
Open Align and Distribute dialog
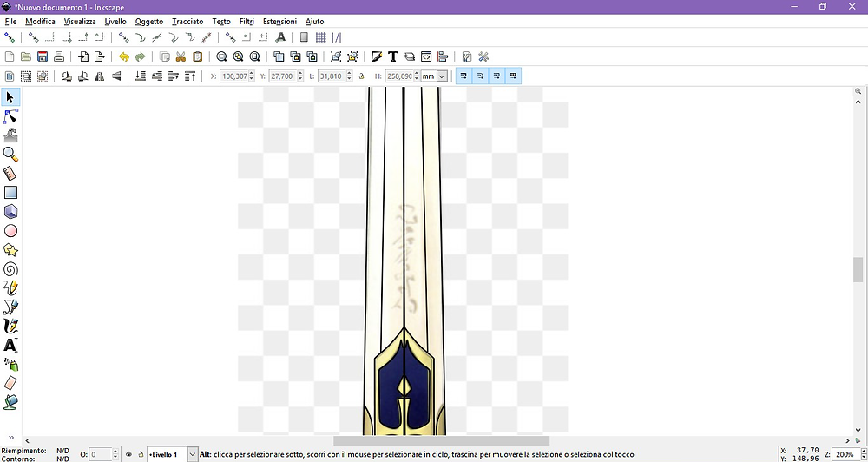pos(443,56)
